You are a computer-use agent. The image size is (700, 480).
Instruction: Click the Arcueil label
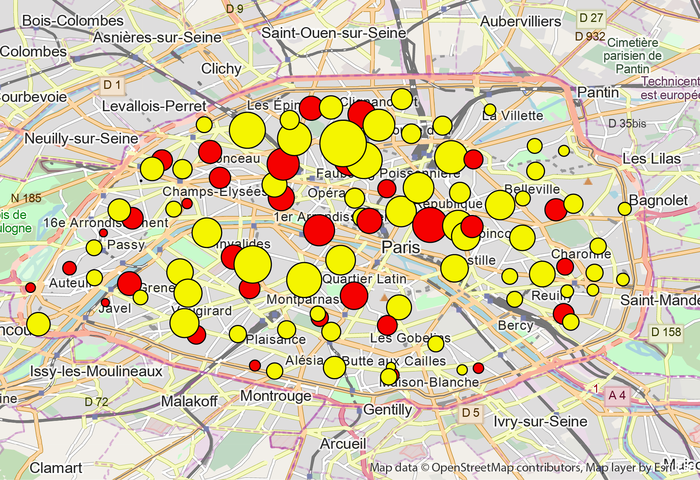coord(343,443)
